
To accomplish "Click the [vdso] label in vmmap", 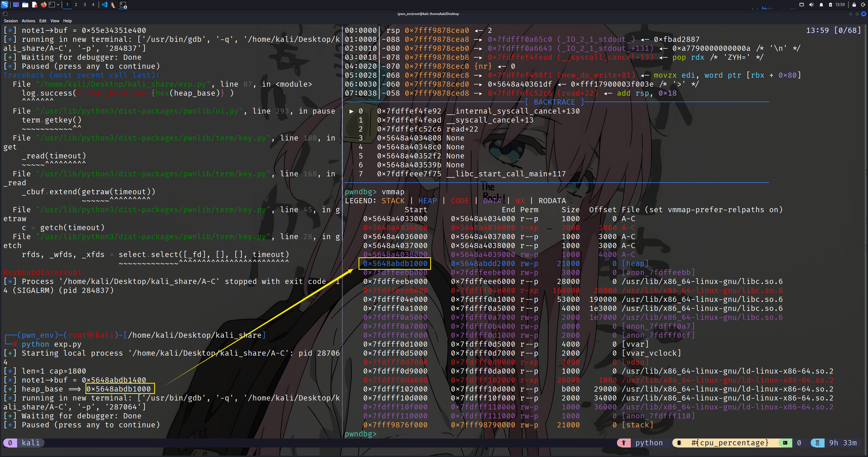I will tap(635, 362).
